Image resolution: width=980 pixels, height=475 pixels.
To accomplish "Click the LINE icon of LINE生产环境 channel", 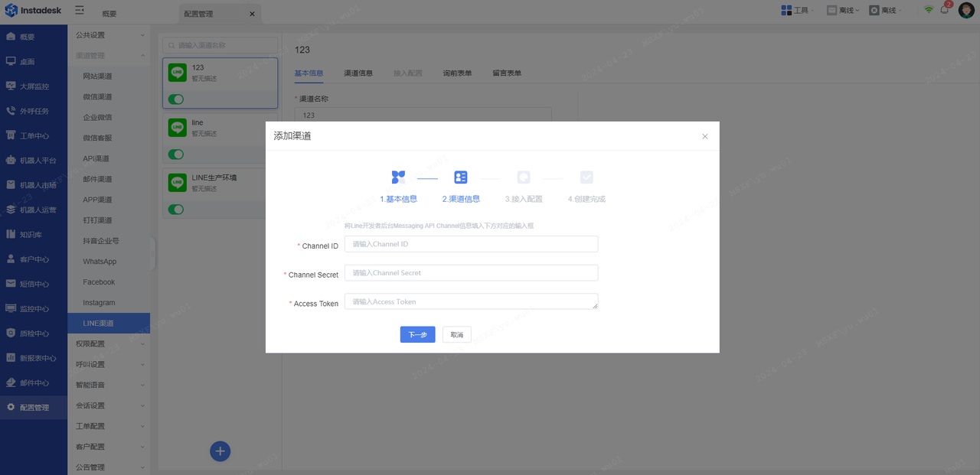I will [178, 183].
